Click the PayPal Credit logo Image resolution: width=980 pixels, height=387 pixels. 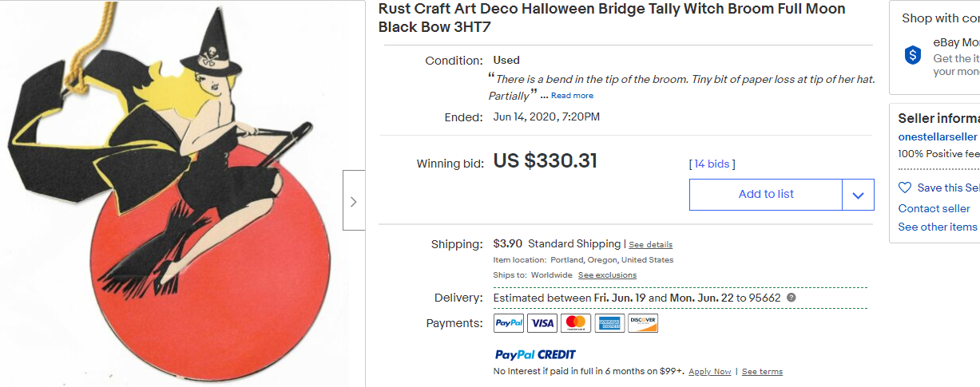pos(535,354)
